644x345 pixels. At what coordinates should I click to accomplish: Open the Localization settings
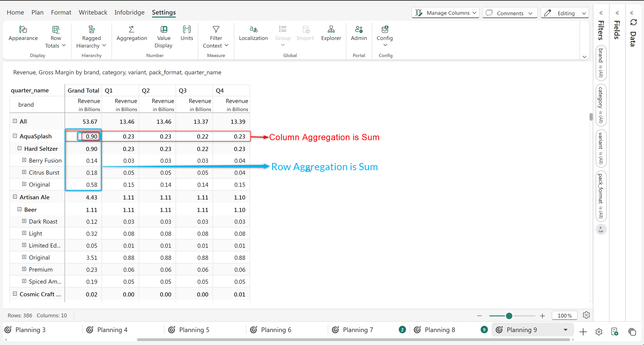coord(253,33)
